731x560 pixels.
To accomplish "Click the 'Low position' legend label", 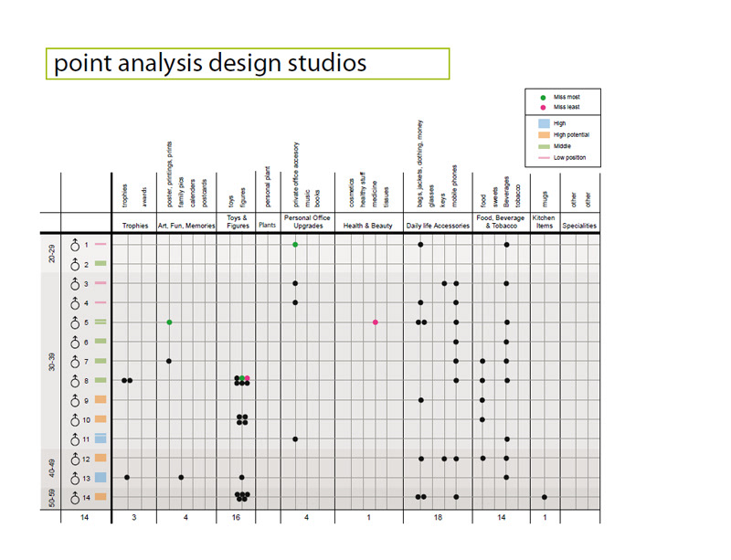I will [x=569, y=158].
